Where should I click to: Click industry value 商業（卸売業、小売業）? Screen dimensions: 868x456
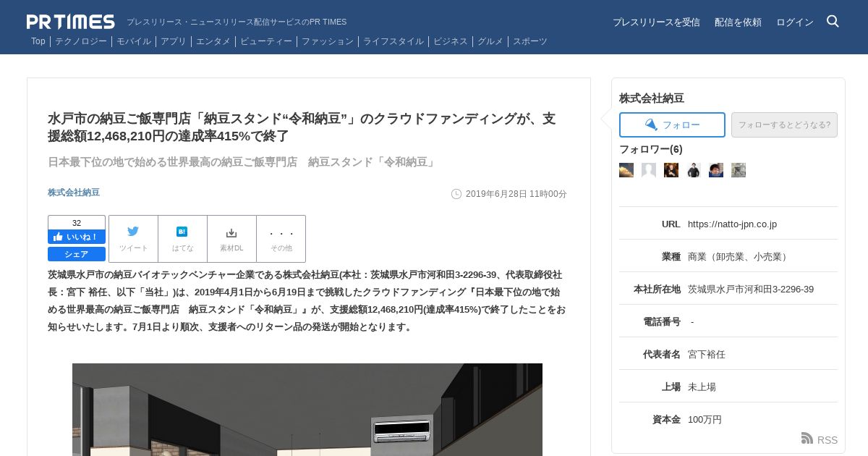pos(739,257)
